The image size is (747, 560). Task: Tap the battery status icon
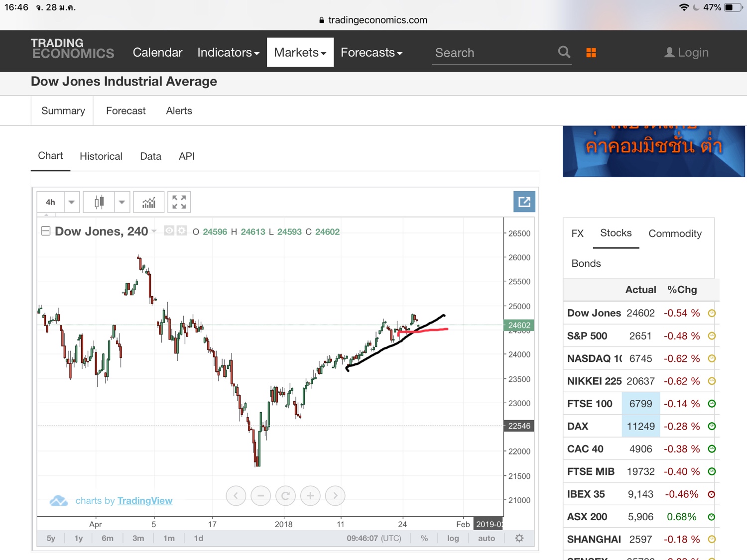tap(734, 7)
